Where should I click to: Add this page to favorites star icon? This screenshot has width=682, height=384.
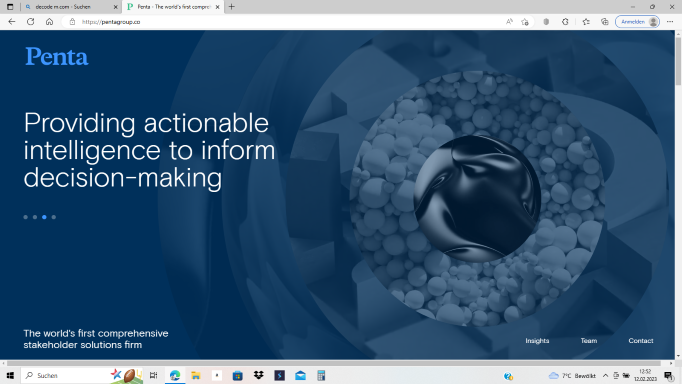(x=525, y=22)
